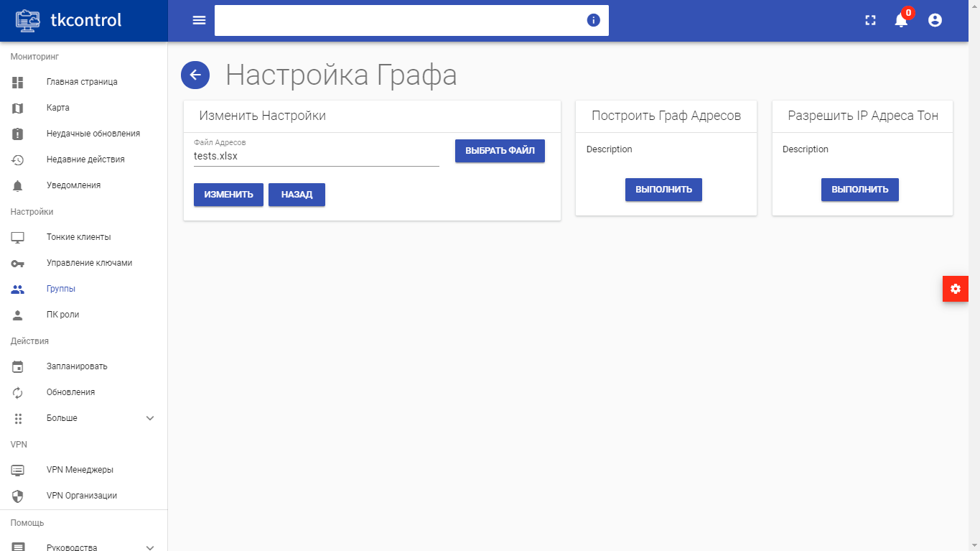Open Главная страница in sidebar
Screen dimensions: 980x551
(x=83, y=82)
